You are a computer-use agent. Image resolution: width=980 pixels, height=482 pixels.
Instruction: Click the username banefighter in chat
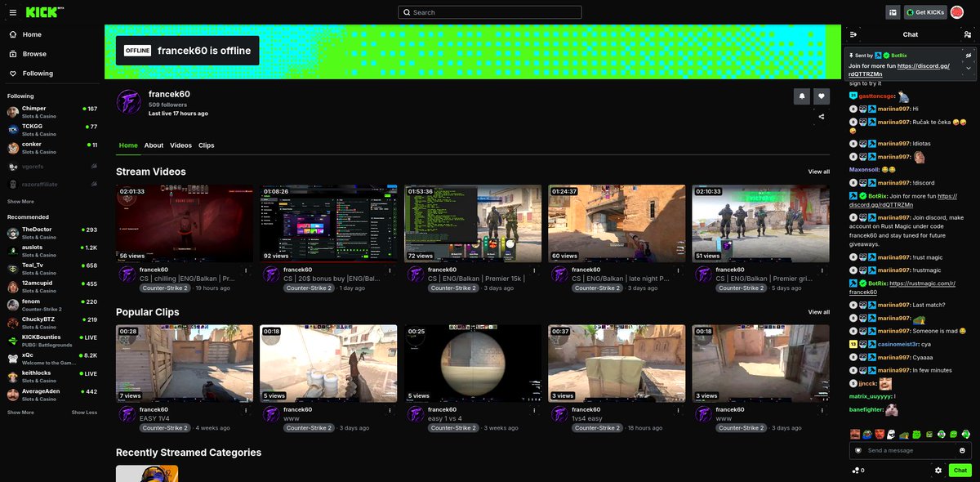(866, 409)
